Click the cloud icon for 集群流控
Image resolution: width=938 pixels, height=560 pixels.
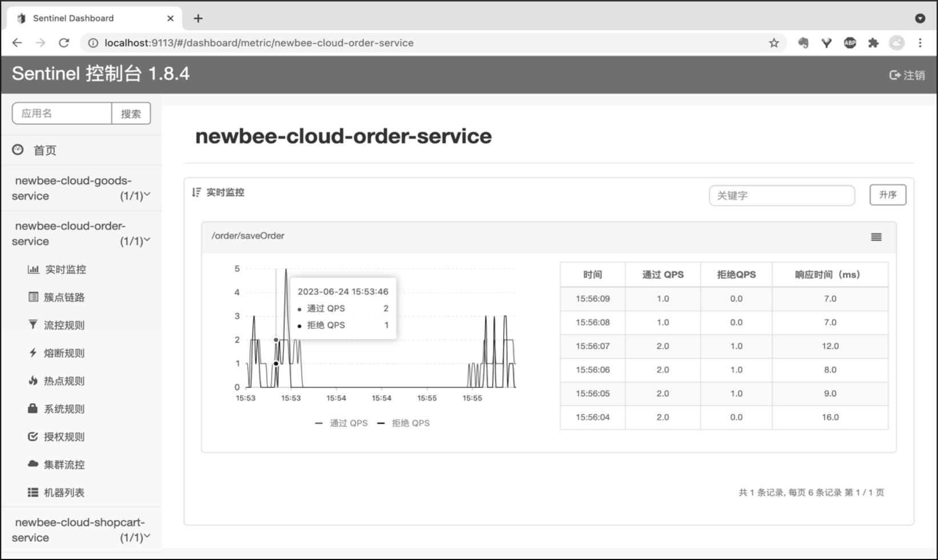[33, 464]
